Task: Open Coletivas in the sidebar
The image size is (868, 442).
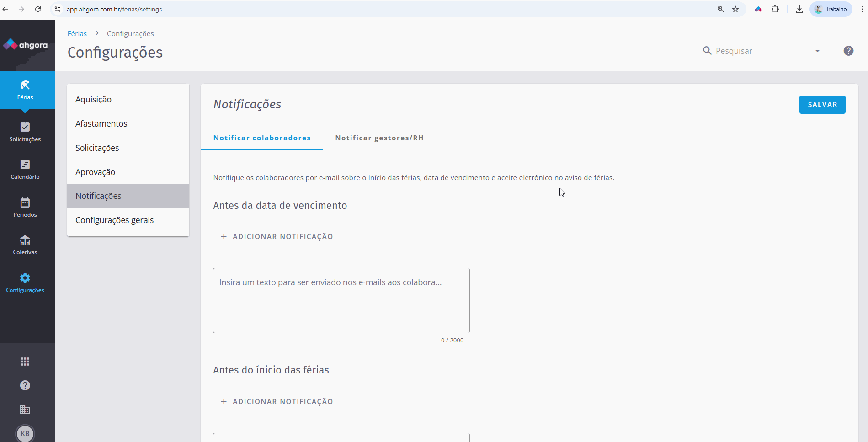Action: coord(25,245)
